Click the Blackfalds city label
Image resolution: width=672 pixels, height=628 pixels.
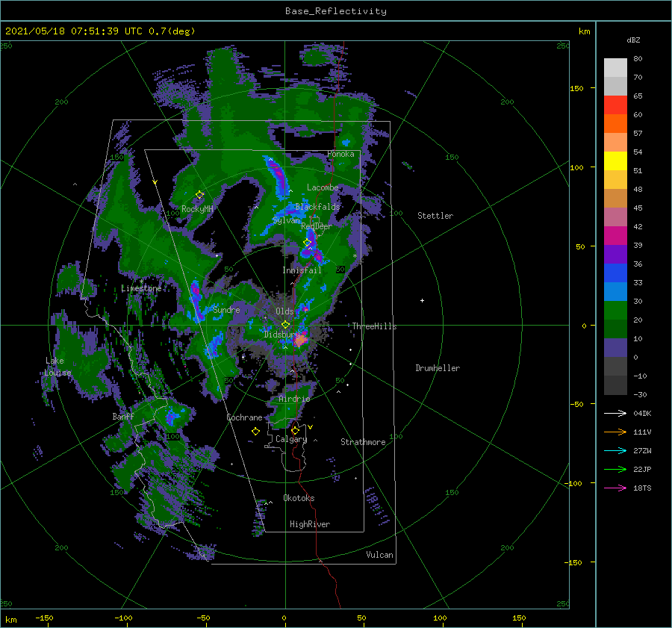coord(317,207)
